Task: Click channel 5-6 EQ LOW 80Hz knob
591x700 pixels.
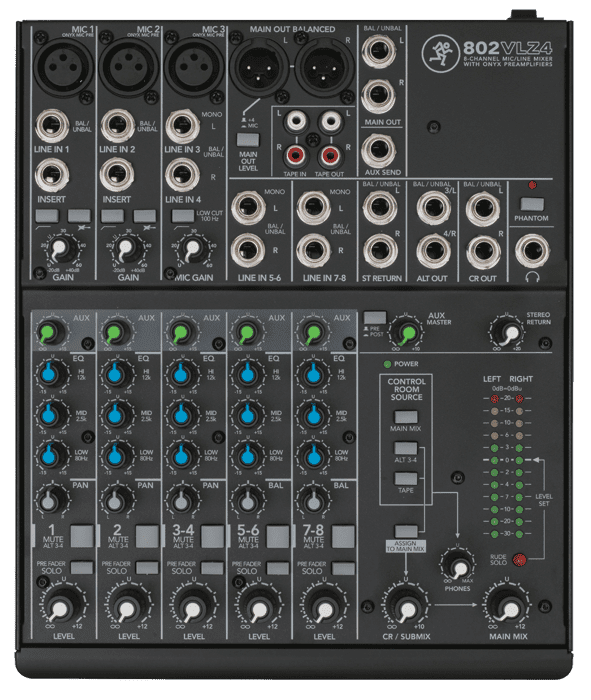Action: (246, 456)
